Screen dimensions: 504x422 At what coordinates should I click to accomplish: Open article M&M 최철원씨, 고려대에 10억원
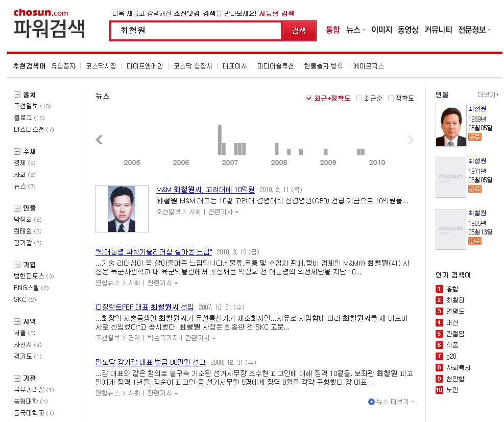(205, 190)
